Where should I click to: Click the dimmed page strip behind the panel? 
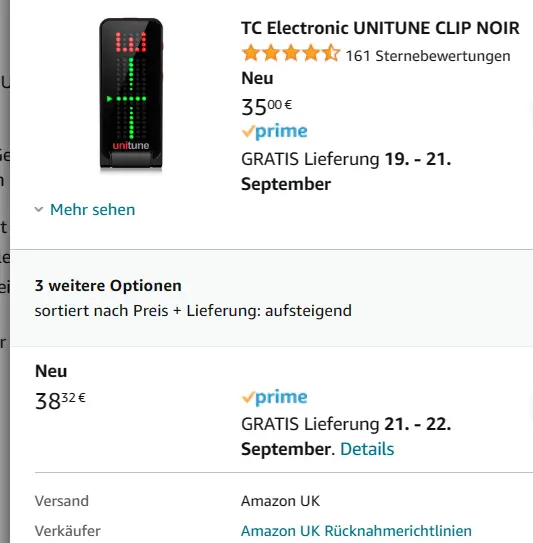click(5, 272)
